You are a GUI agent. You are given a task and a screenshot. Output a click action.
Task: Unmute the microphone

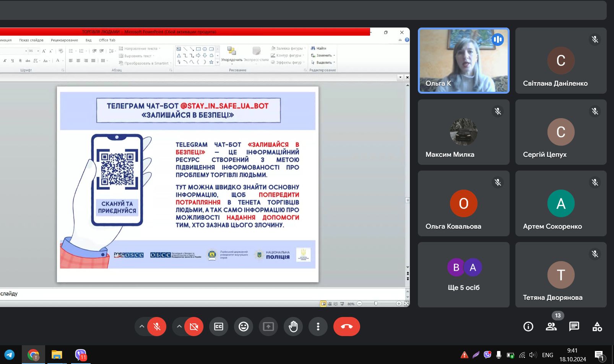point(157,327)
